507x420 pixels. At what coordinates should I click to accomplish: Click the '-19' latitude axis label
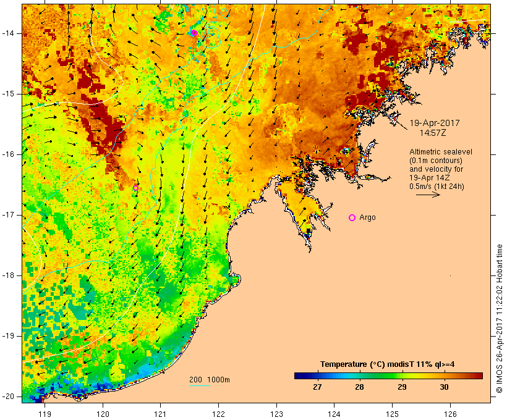[8, 336]
